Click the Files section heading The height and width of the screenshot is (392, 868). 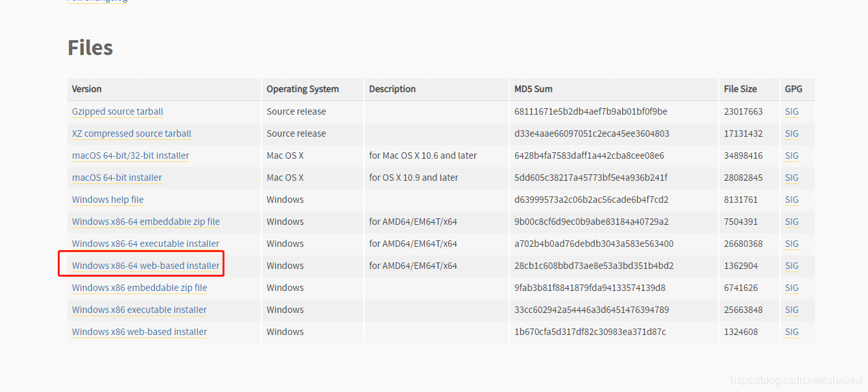90,47
